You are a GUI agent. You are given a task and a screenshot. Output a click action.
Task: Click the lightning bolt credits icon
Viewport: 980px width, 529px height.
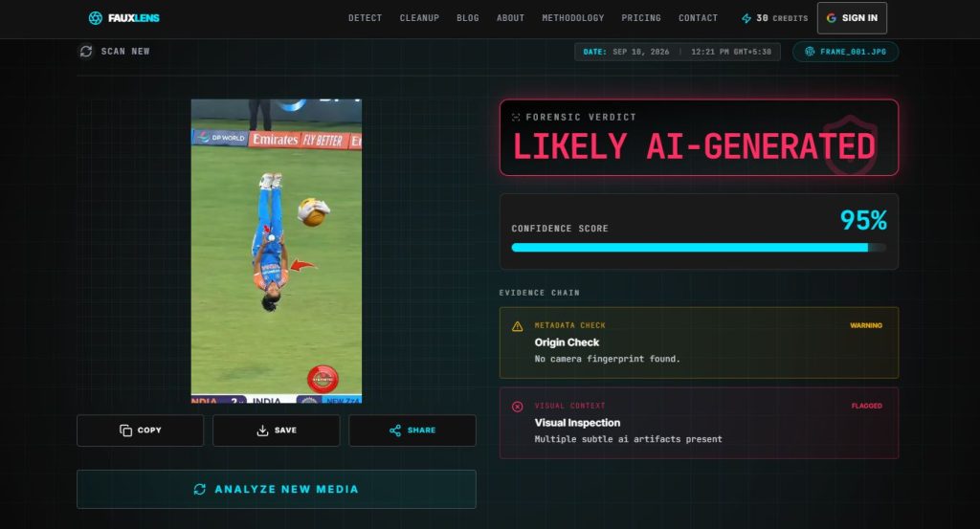click(x=746, y=18)
